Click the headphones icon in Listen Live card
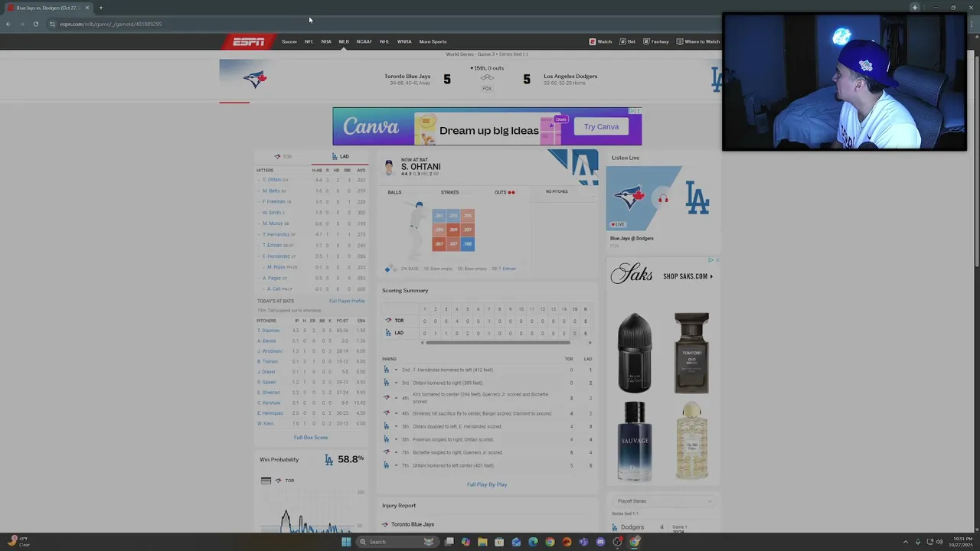The width and height of the screenshot is (980, 551). coord(663,199)
